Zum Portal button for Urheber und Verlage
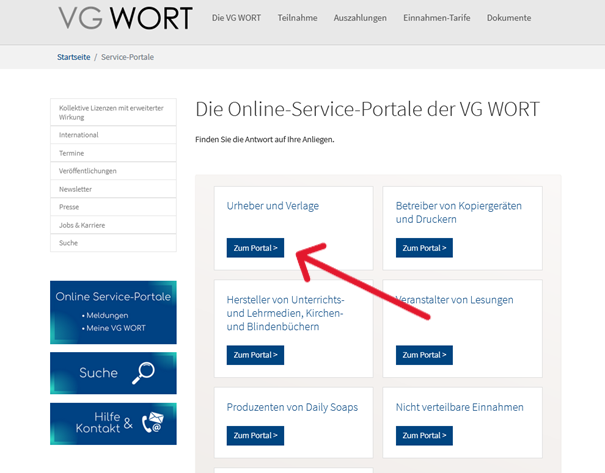605x473 pixels. point(255,248)
